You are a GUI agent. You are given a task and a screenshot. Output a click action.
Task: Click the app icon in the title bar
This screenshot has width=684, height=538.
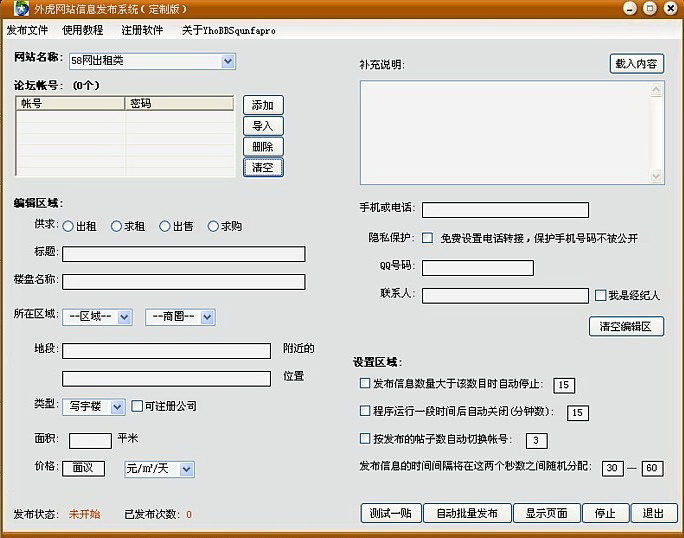(21, 8)
